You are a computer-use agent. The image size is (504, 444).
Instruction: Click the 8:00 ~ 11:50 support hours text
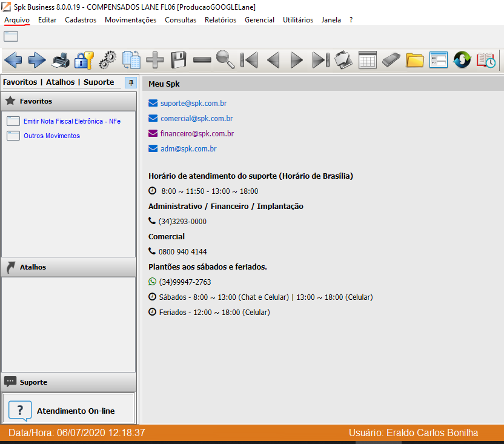click(x=210, y=191)
